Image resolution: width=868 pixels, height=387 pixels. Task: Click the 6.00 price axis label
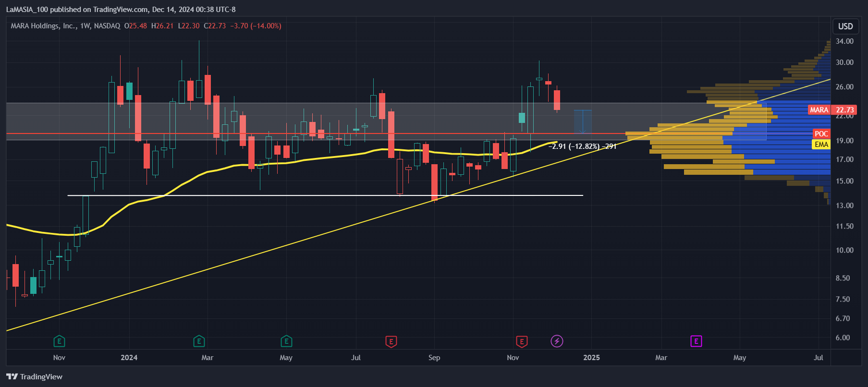[x=843, y=338]
